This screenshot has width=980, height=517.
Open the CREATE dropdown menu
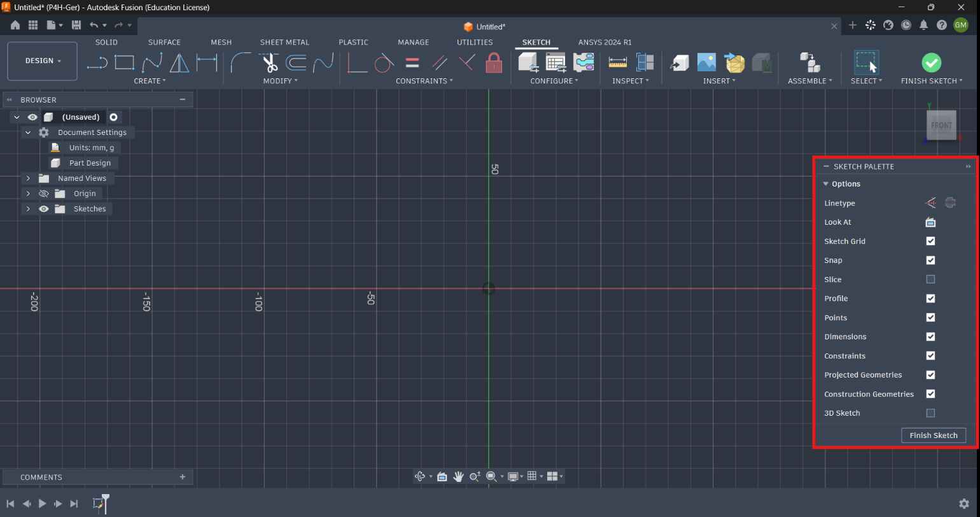coord(150,81)
